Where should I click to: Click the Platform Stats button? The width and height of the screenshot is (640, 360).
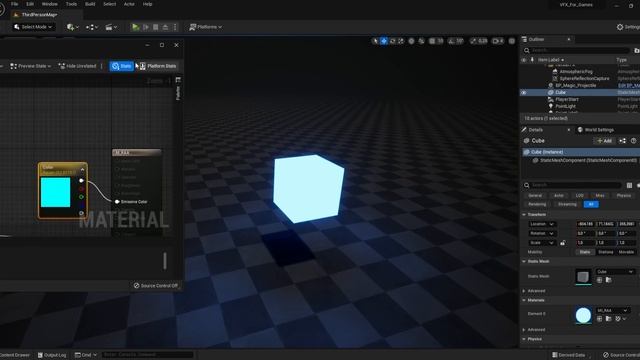tap(158, 66)
